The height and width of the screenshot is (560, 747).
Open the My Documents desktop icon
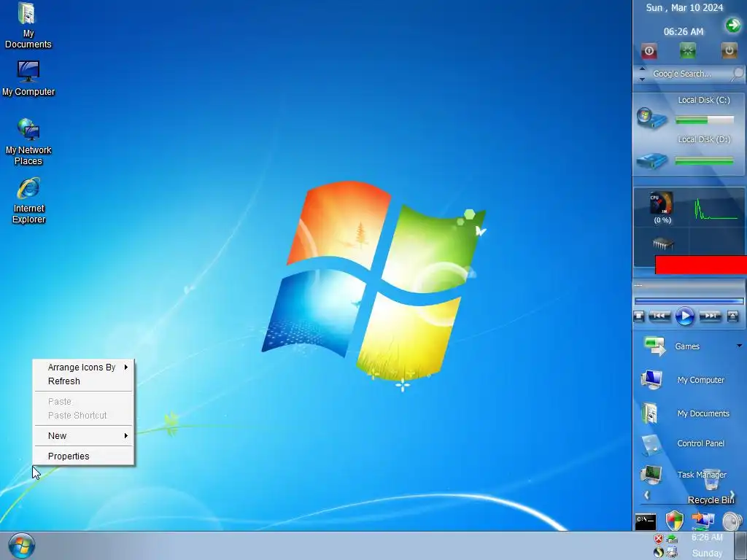28,26
